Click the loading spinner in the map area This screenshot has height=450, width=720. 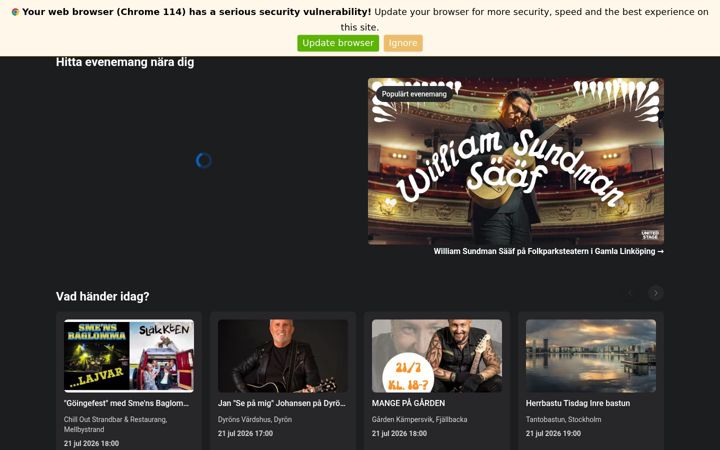203,160
